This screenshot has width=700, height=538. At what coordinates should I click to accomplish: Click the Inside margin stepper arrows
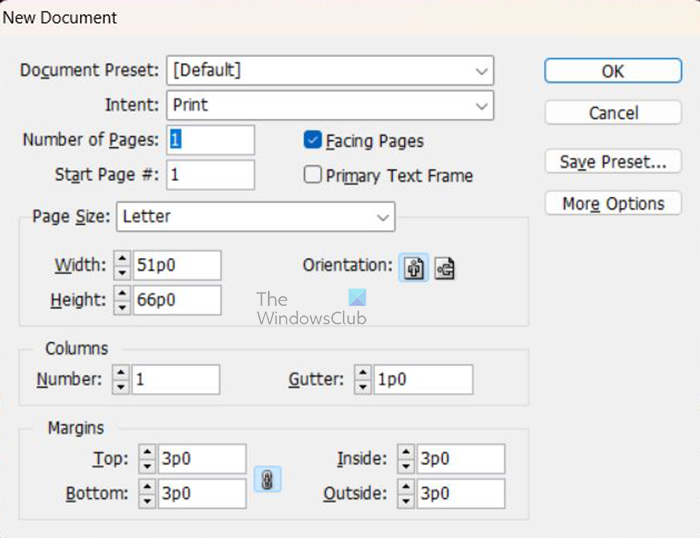click(x=405, y=460)
